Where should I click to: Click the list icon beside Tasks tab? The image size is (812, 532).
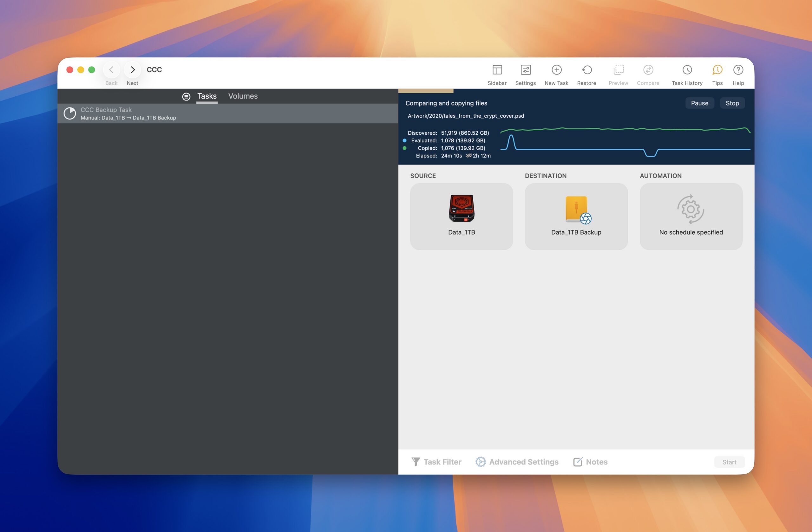pyautogui.click(x=186, y=96)
